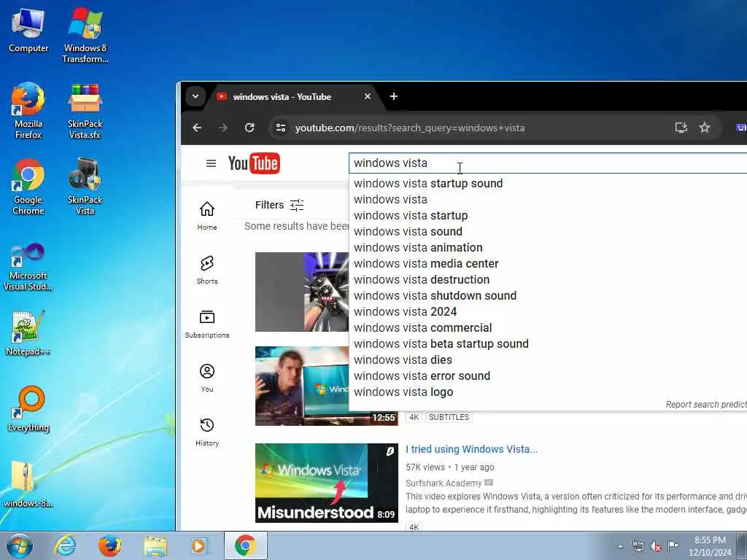The height and width of the screenshot is (560, 747).
Task: Click Report search predictions link
Action: pyautogui.click(x=706, y=404)
